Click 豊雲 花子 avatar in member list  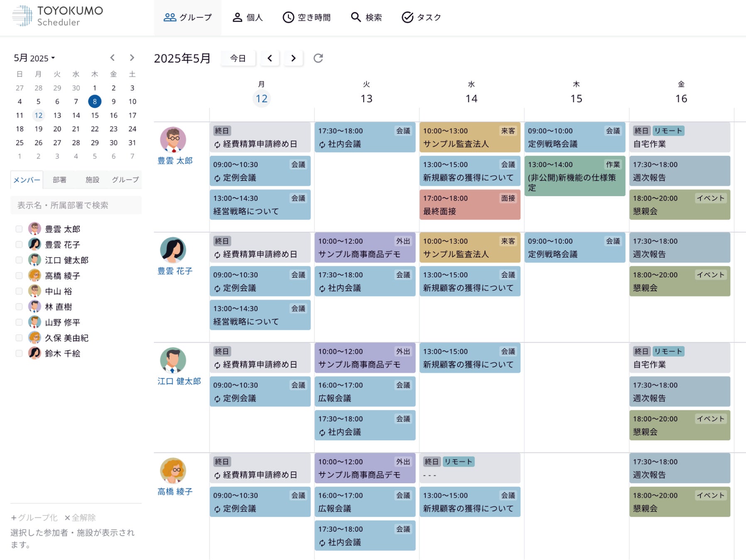[x=34, y=244]
